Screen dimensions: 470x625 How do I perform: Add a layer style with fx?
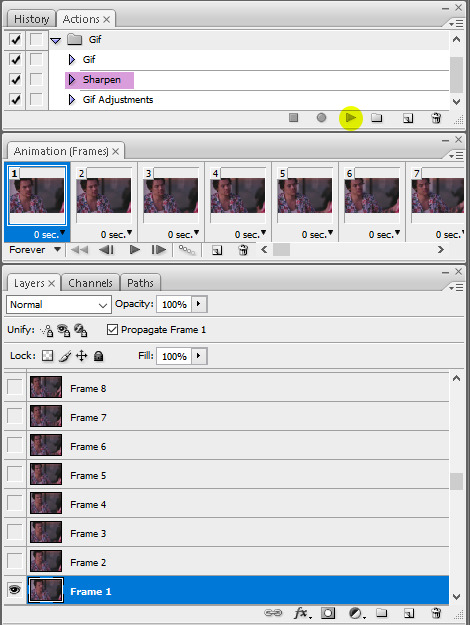coord(302,613)
